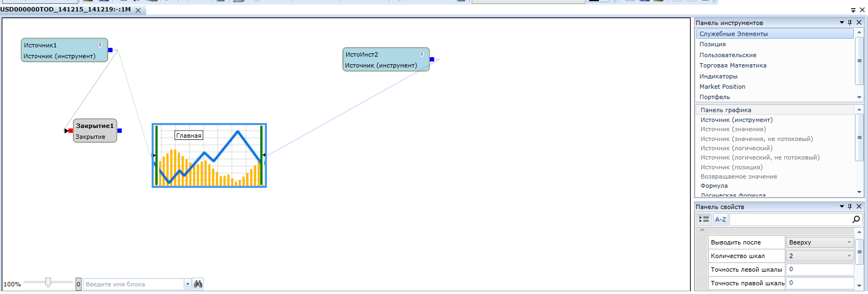Click the Главная label on chart
Viewport: 868px width, 294px height.
click(x=189, y=136)
